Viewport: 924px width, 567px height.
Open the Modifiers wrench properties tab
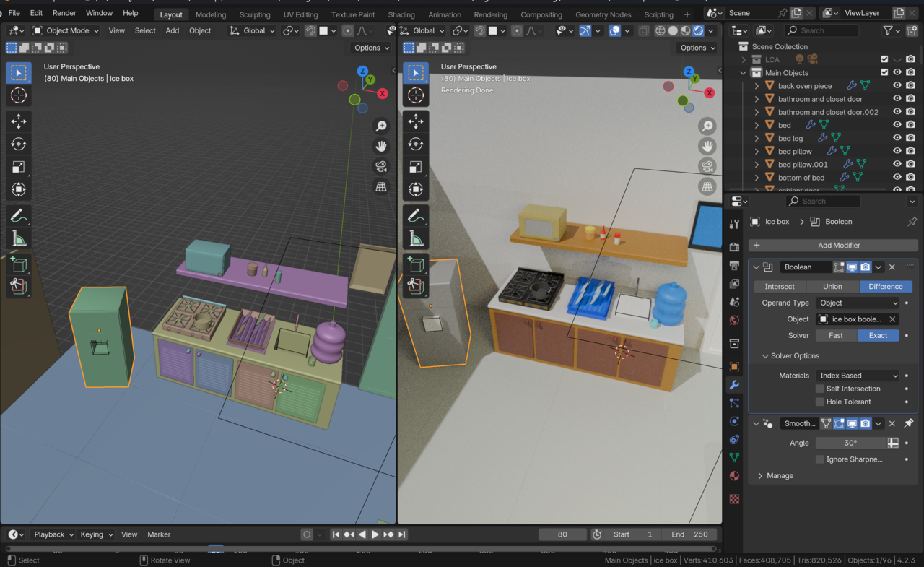[x=734, y=385]
